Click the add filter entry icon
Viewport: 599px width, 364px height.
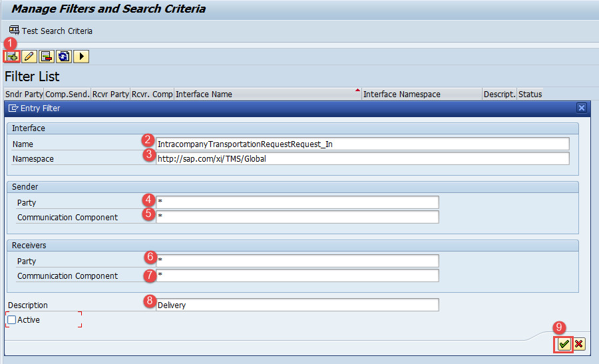[x=12, y=57]
